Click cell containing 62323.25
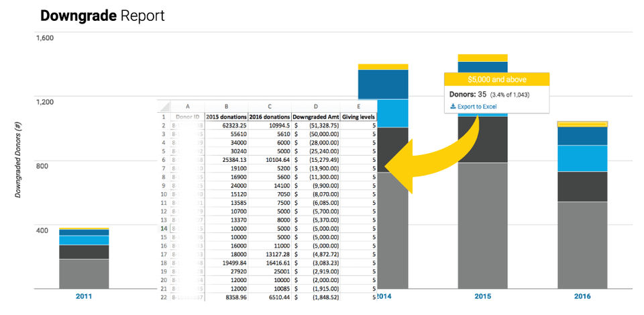 [x=226, y=126]
